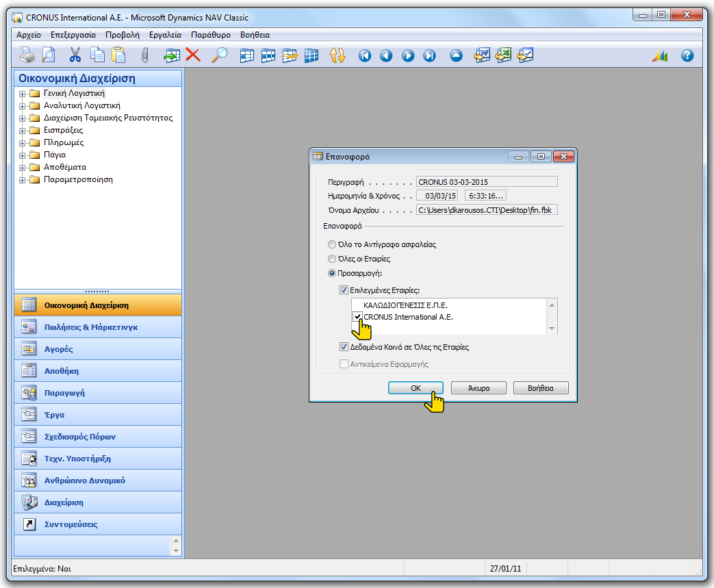Expand the Πάγια folder
714x588 pixels.
click(22, 155)
